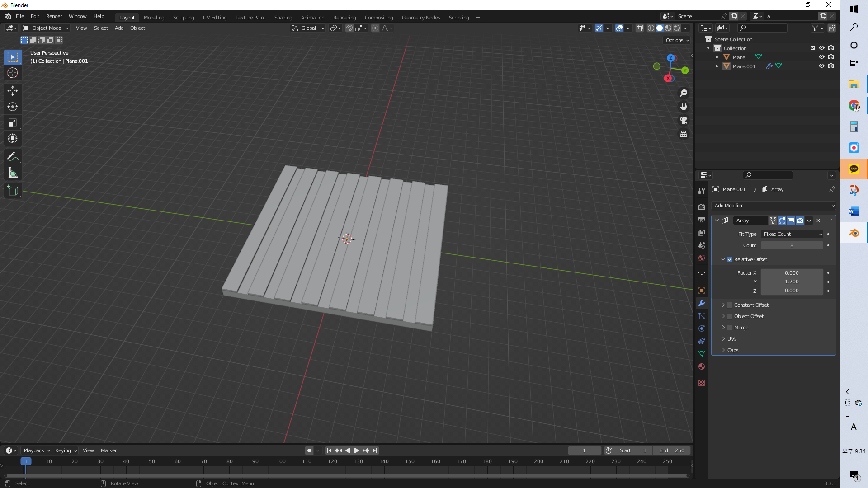Click the Count value field

point(792,245)
